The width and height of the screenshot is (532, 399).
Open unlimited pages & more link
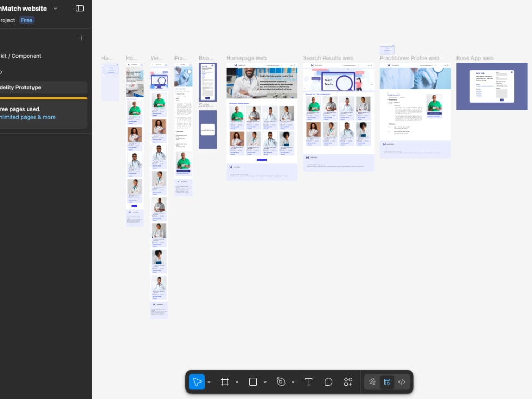coord(28,117)
